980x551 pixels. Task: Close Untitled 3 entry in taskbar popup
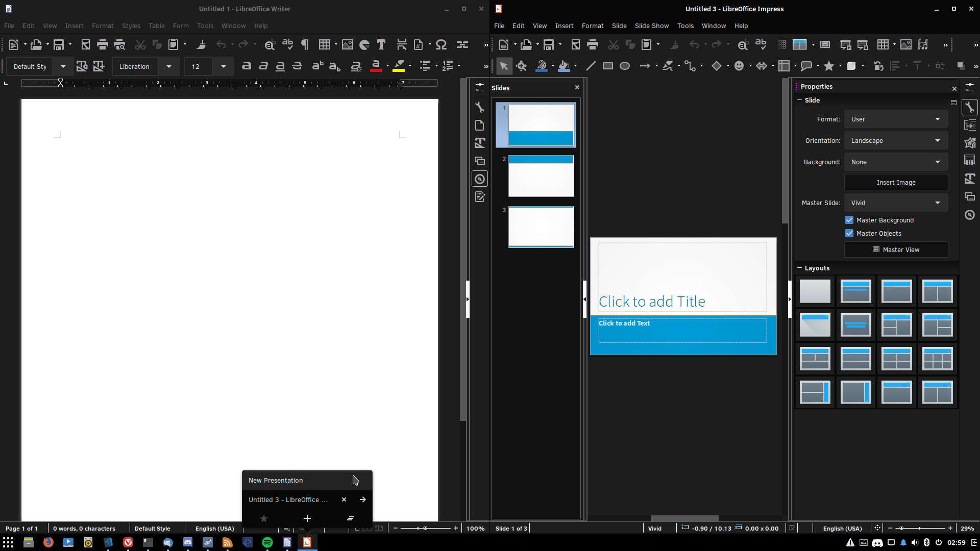(344, 499)
